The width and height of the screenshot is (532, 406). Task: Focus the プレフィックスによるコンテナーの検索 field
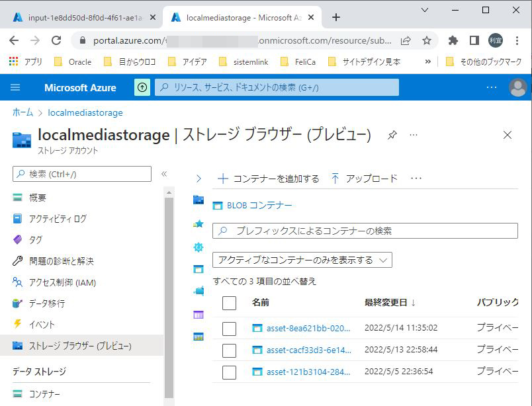[x=365, y=231]
